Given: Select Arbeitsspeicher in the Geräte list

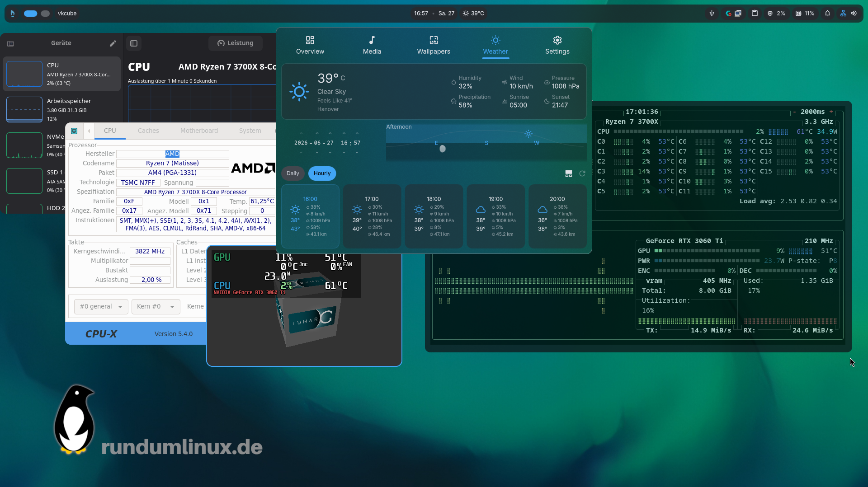Looking at the screenshot, I should click(62, 110).
